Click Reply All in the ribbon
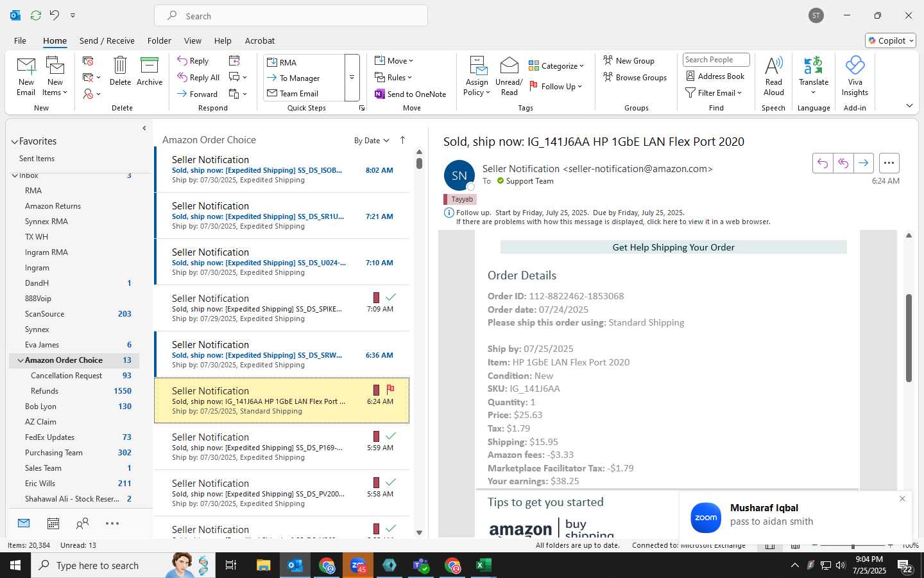Screen dimensions: 924x578 [x=199, y=77]
